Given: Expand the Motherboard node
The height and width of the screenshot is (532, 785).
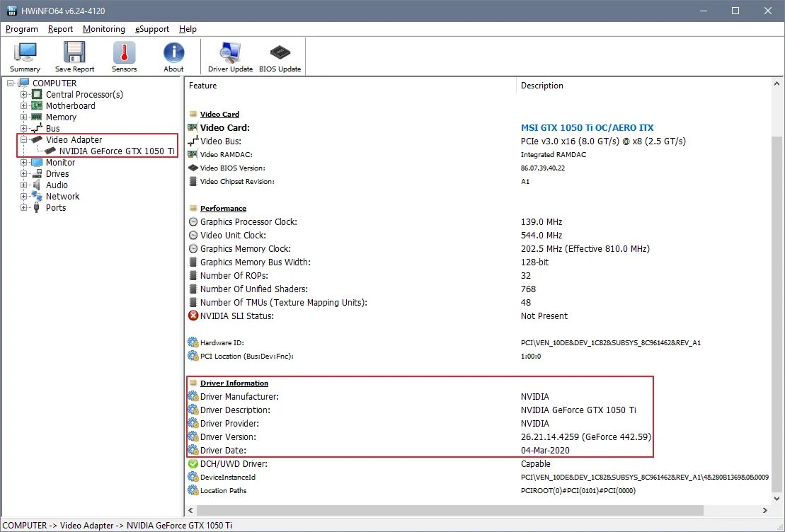Looking at the screenshot, I should 23,105.
